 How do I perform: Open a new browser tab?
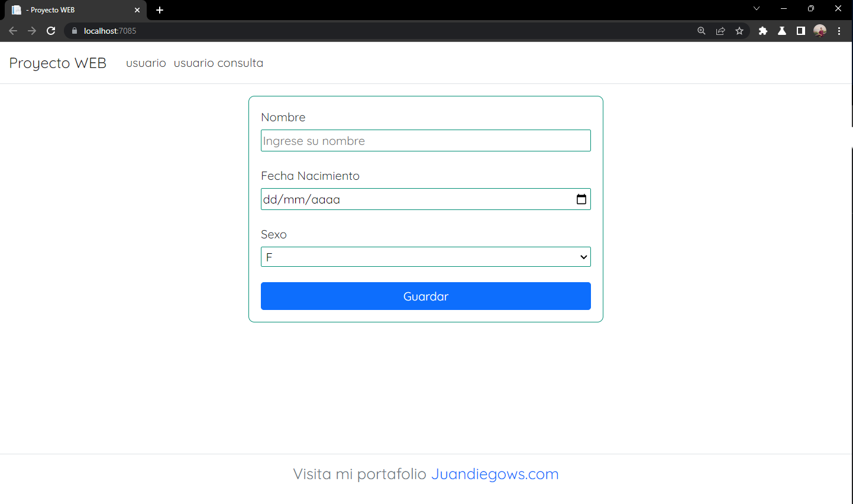click(x=159, y=9)
